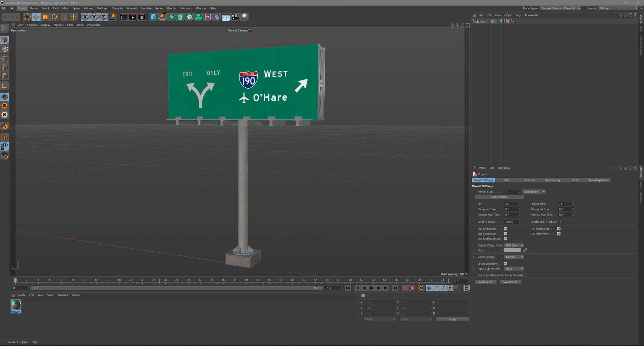Play the animation forwards
The width and height of the screenshot is (644, 346).
coord(372,288)
